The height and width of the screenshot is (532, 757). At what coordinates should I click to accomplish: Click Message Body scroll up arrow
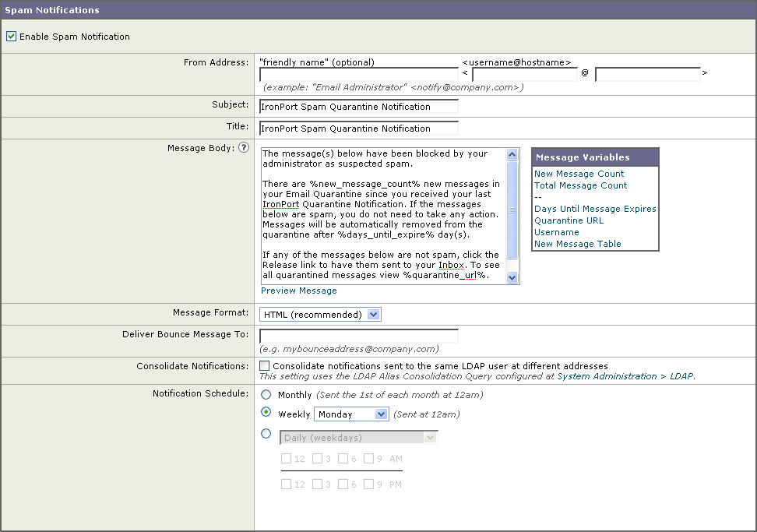[x=512, y=155]
